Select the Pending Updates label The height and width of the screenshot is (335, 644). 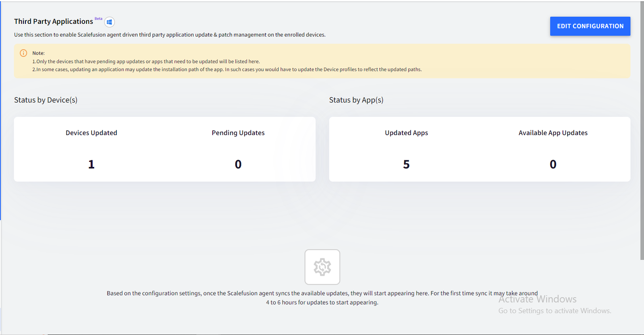(x=238, y=133)
